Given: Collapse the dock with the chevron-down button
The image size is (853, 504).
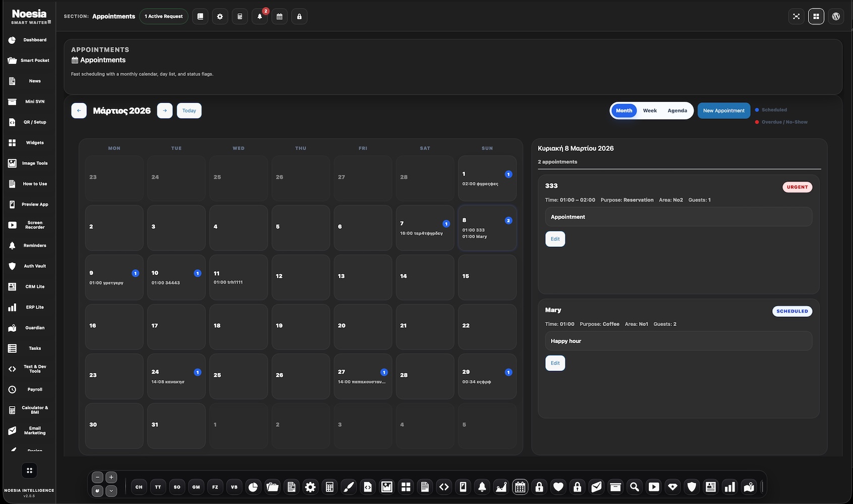Looking at the screenshot, I should pos(111,490).
